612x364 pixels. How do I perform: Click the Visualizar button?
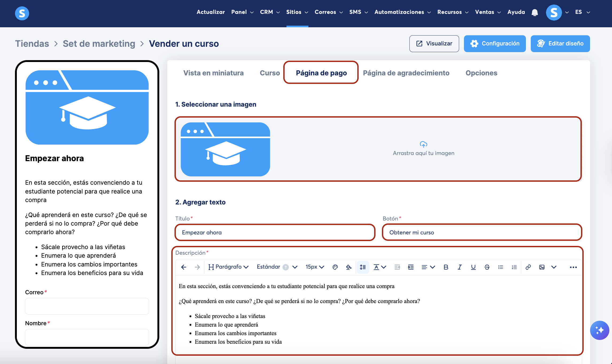point(434,44)
